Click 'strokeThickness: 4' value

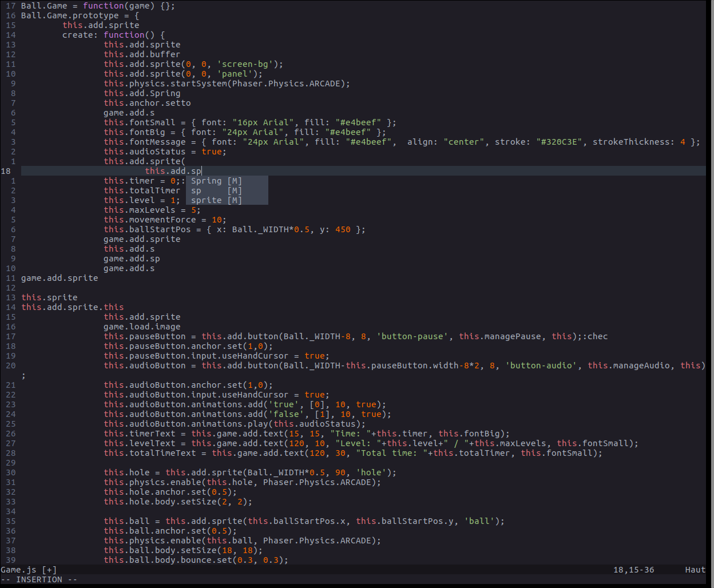(639, 142)
